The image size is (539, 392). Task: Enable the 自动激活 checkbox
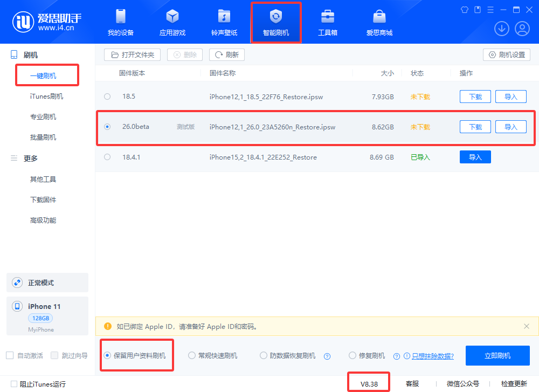10,355
